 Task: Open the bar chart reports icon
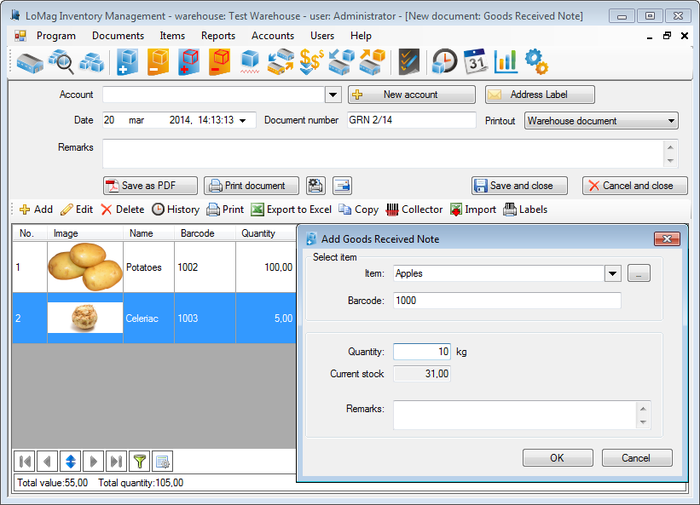[506, 62]
